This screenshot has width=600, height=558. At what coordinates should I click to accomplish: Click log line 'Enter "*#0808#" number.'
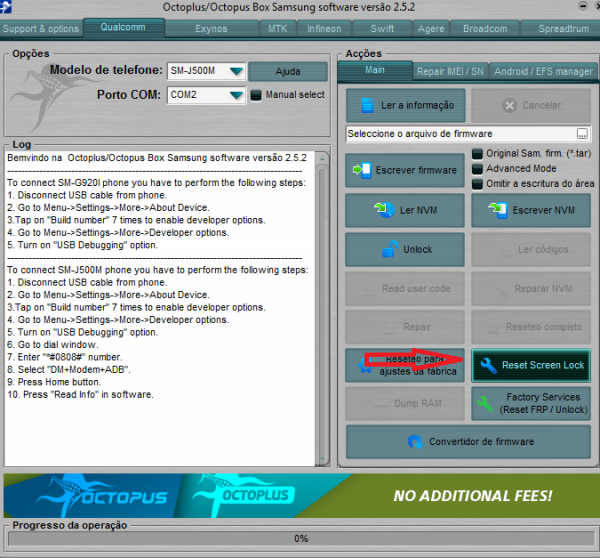(65, 357)
